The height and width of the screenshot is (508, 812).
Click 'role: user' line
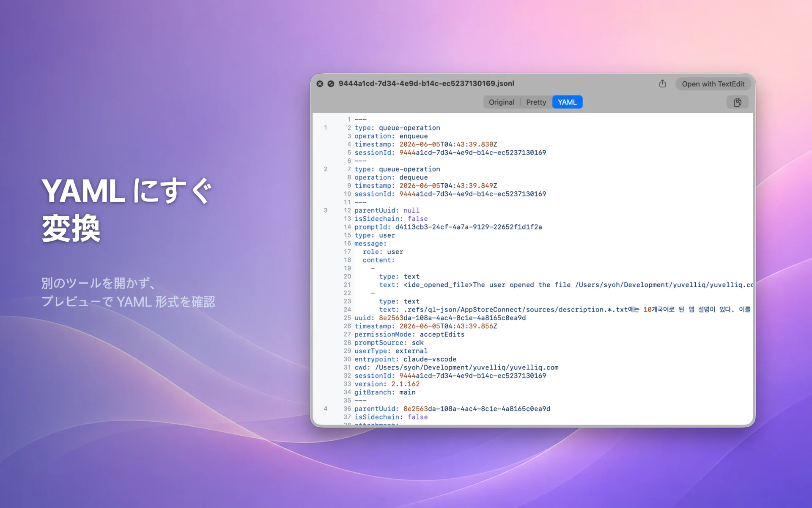pyautogui.click(x=383, y=251)
